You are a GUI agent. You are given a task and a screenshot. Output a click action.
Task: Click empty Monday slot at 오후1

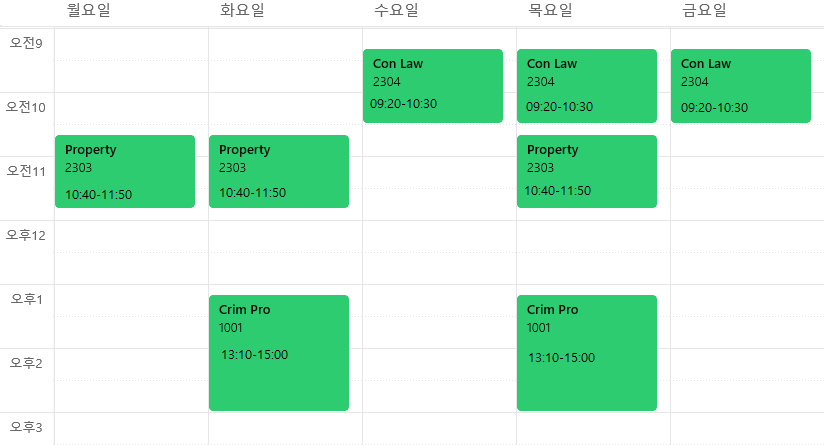131,316
